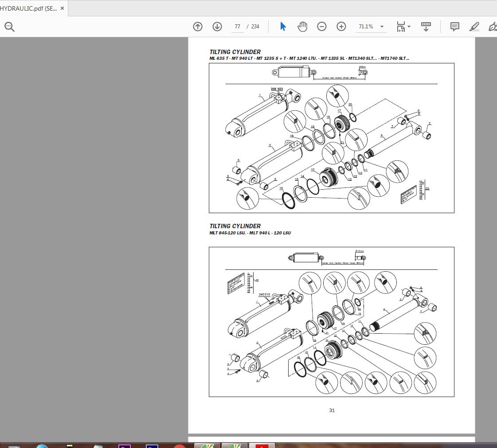Activate the Hand pan tool
The height and width of the screenshot is (448, 497).
(302, 27)
